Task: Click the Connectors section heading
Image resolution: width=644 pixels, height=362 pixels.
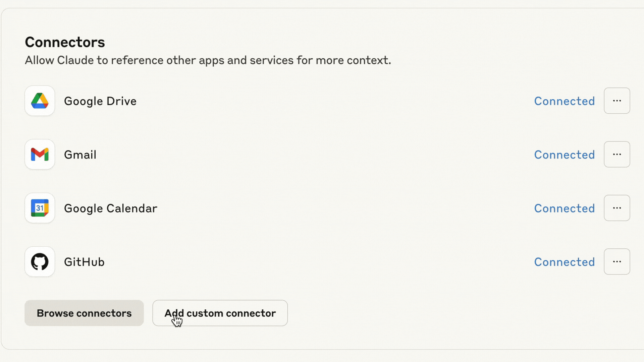Action: click(65, 42)
